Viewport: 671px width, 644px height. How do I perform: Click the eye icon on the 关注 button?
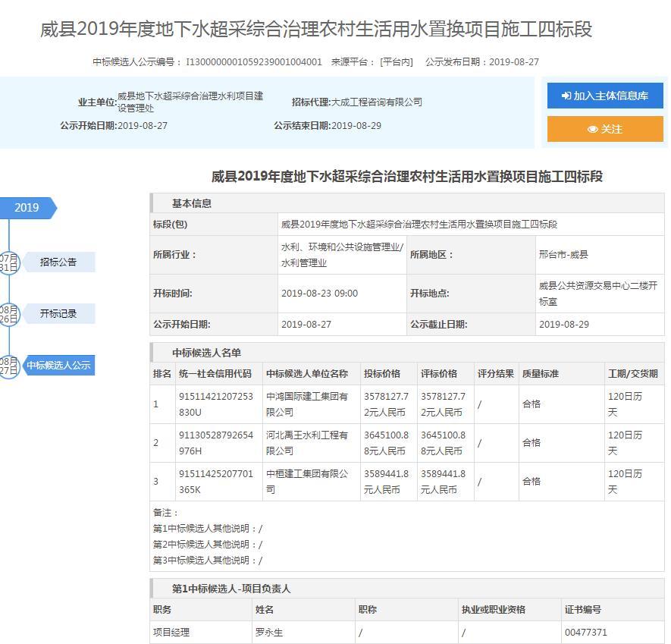point(592,130)
